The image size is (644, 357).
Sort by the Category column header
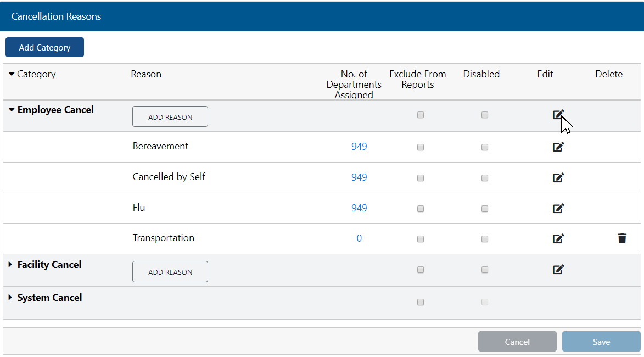point(36,74)
